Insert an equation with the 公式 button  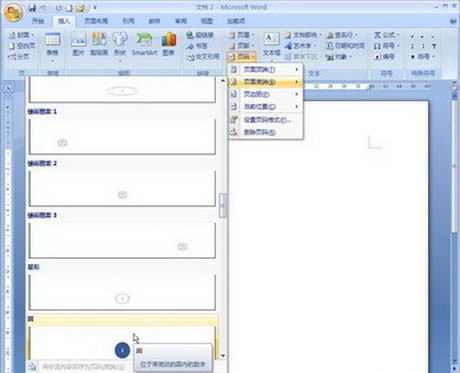click(386, 35)
